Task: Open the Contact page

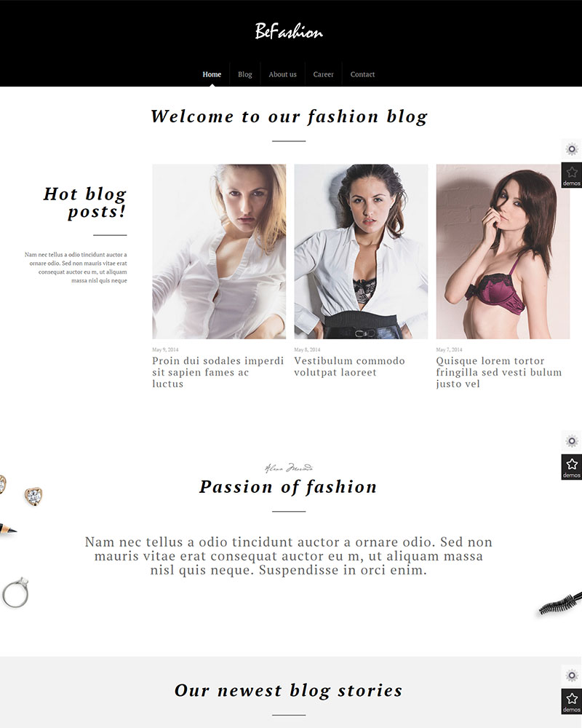Action: point(362,74)
